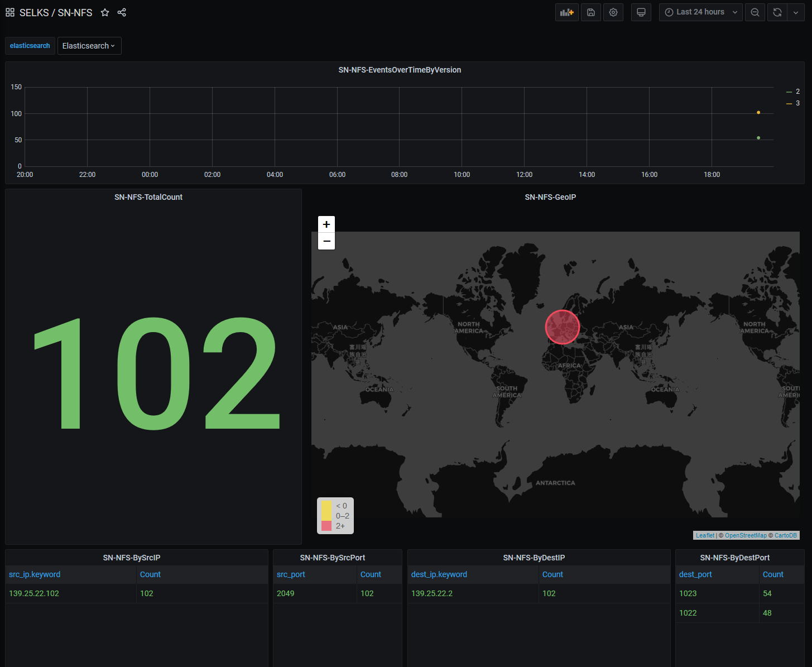Open SN-NFS-GeoIP panel title menu
The image size is (812, 667).
[550, 197]
